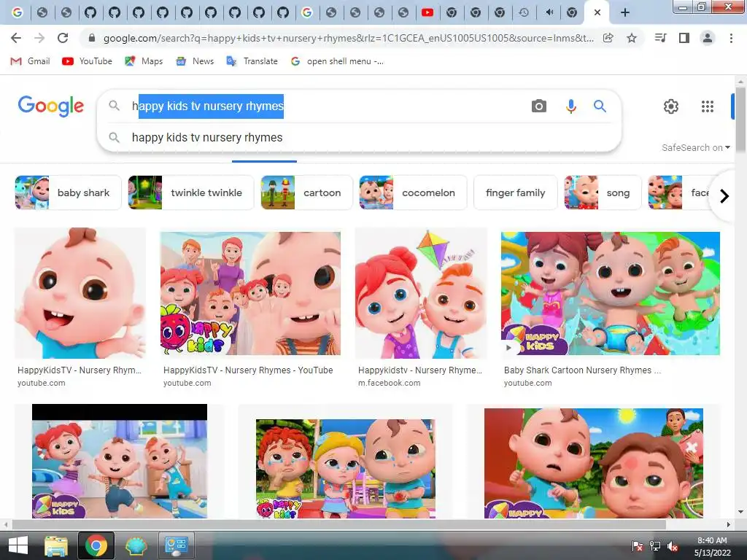Open a new browser tab

tap(625, 12)
